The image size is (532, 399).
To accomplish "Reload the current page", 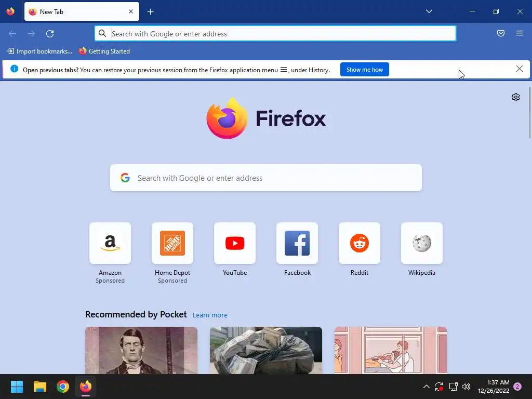I will [50, 34].
